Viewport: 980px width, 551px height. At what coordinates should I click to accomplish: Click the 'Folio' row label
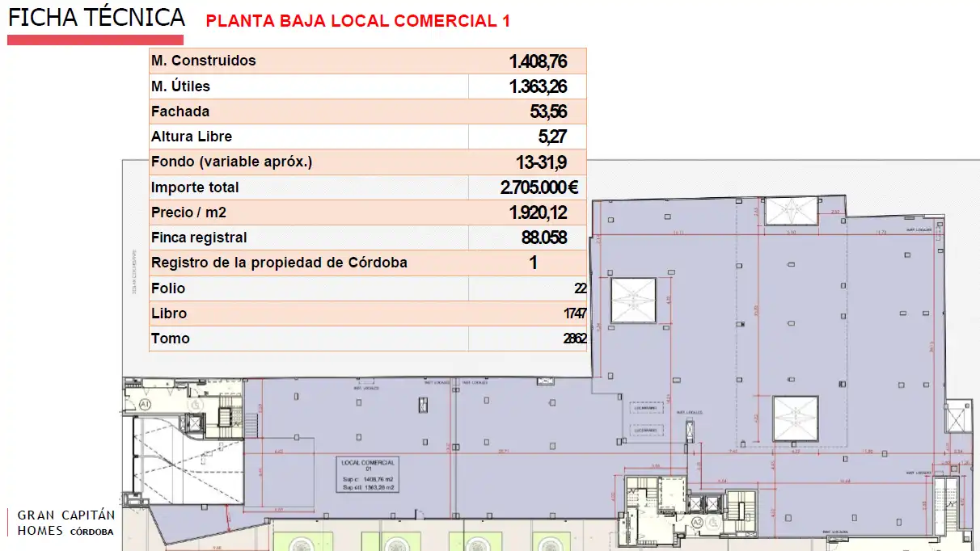click(x=168, y=288)
